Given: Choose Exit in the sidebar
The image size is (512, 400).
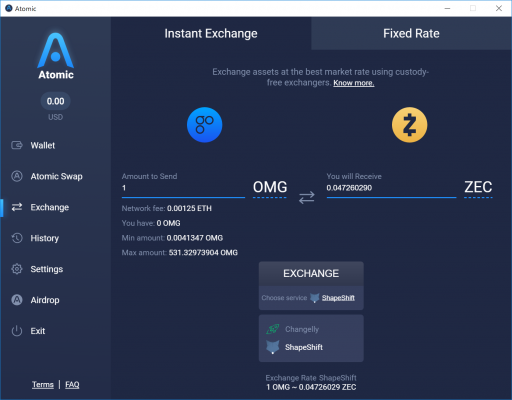Looking at the screenshot, I should coord(38,331).
